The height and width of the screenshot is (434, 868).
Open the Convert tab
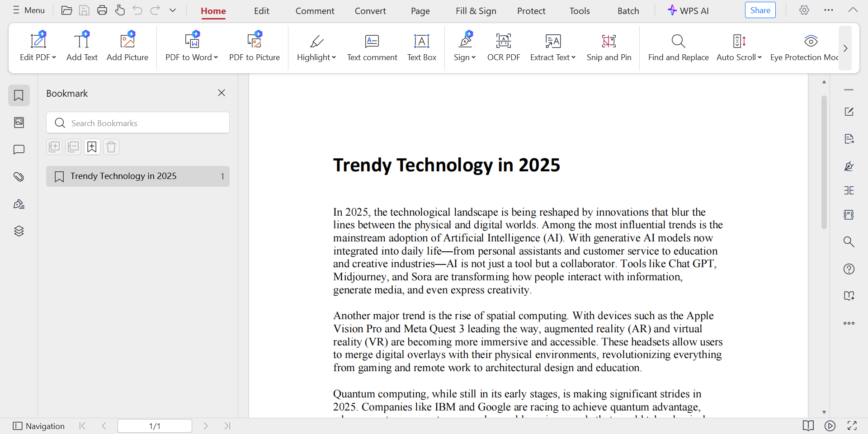pos(370,11)
